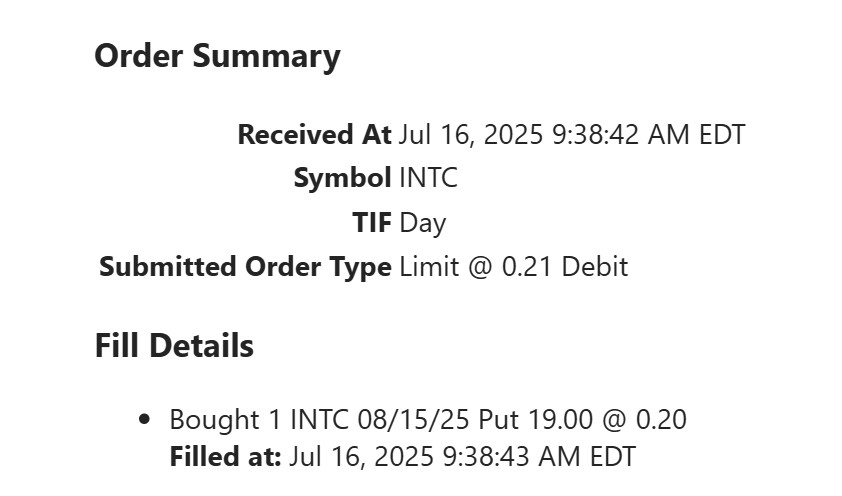
Task: Click the Fill Details heading
Action: coord(174,346)
